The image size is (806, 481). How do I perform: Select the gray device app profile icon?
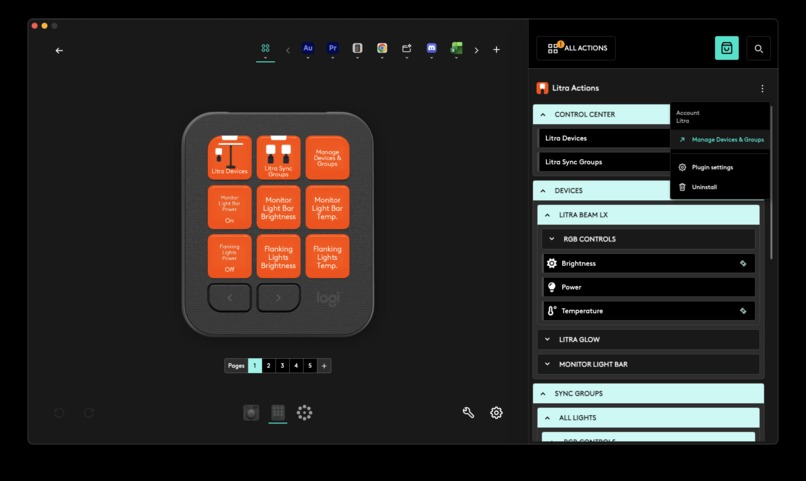357,48
